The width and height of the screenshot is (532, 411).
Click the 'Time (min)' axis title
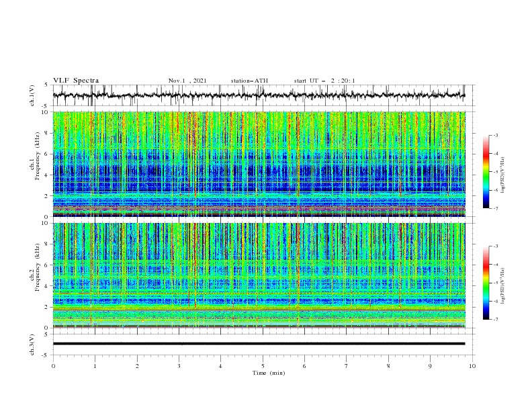tap(269, 373)
